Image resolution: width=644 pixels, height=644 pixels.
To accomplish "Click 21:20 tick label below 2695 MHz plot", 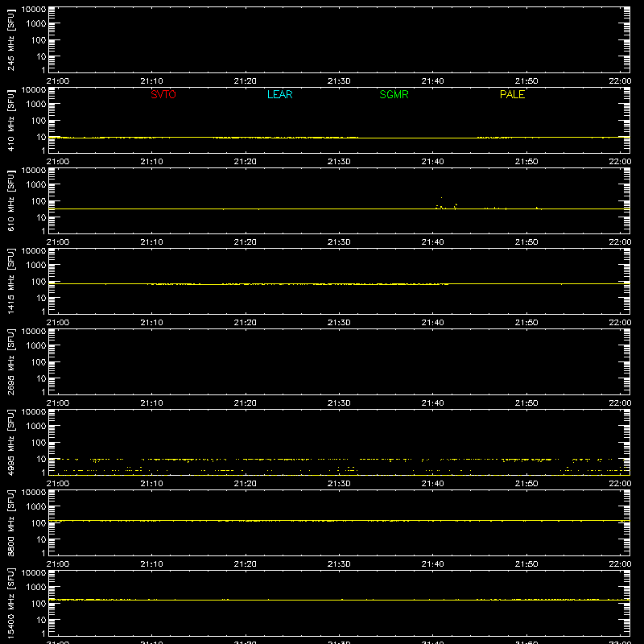I will [x=246, y=403].
